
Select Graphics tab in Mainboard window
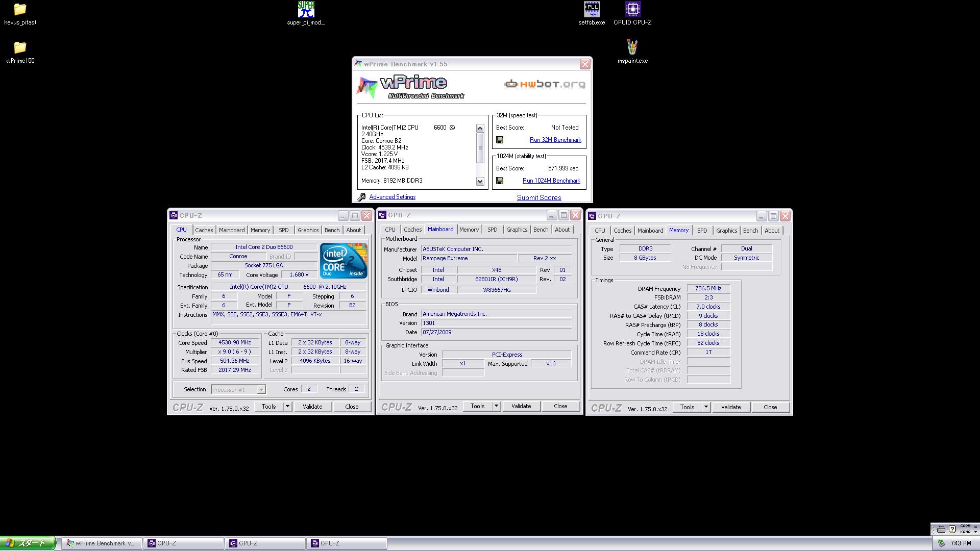pyautogui.click(x=517, y=230)
